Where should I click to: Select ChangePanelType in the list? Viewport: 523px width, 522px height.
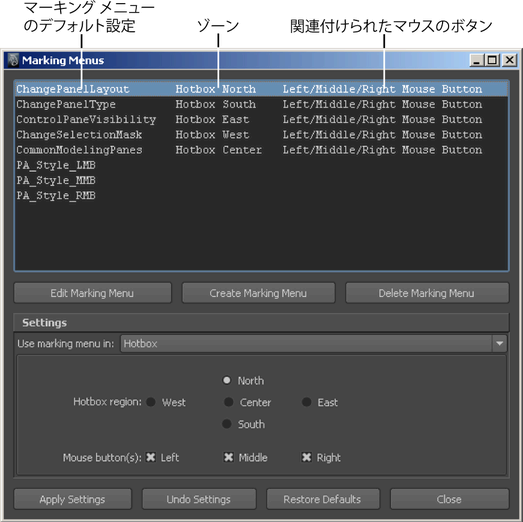click(x=261, y=104)
